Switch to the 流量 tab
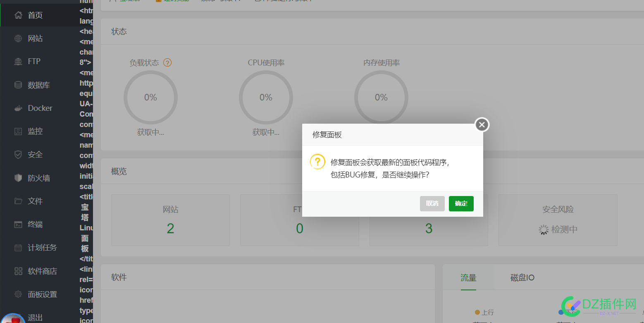Image resolution: width=644 pixels, height=323 pixels. coord(468,278)
